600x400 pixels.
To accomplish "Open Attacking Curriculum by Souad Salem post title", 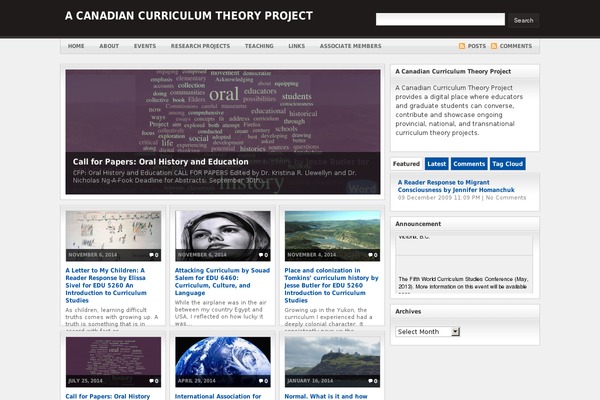I will point(222,281).
